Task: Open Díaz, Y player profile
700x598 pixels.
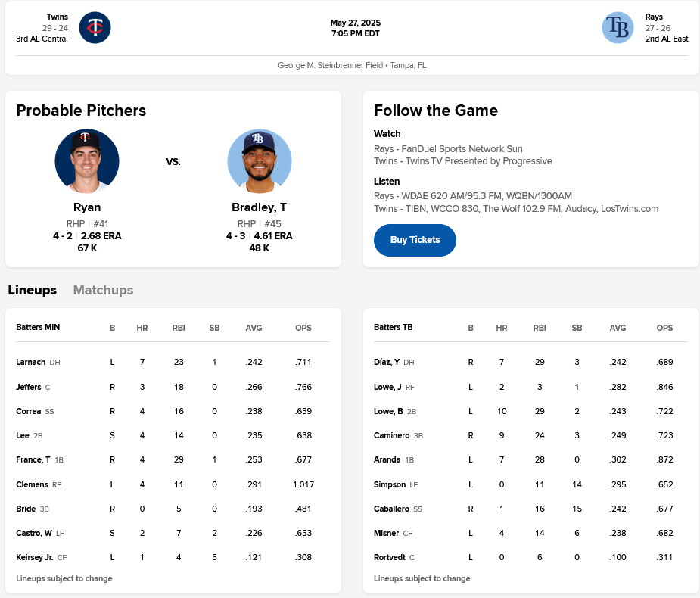Action: tap(387, 362)
